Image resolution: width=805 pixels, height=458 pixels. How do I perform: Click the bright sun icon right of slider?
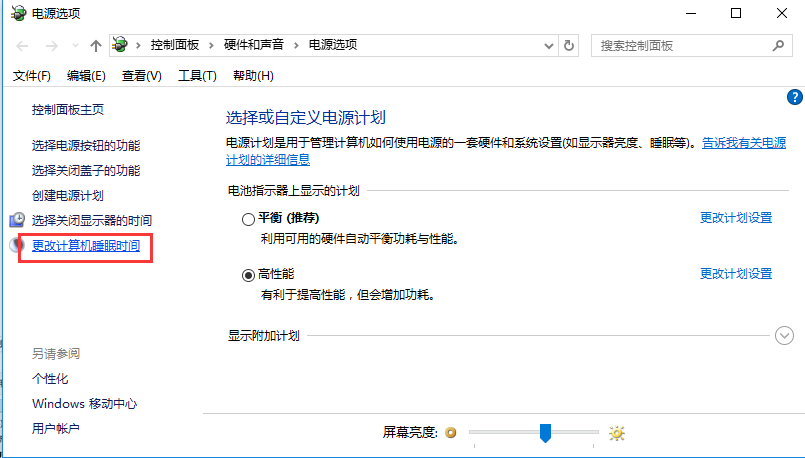tap(617, 433)
